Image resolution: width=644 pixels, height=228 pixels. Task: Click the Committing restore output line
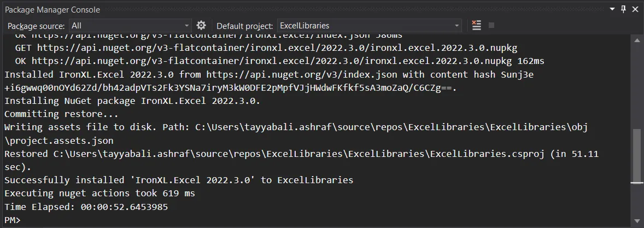point(61,114)
